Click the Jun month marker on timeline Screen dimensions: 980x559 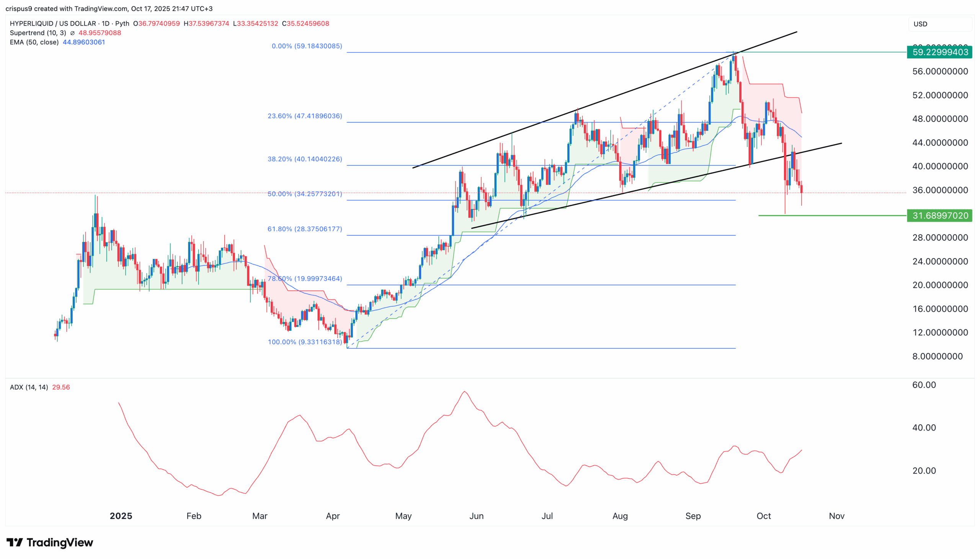coord(476,516)
